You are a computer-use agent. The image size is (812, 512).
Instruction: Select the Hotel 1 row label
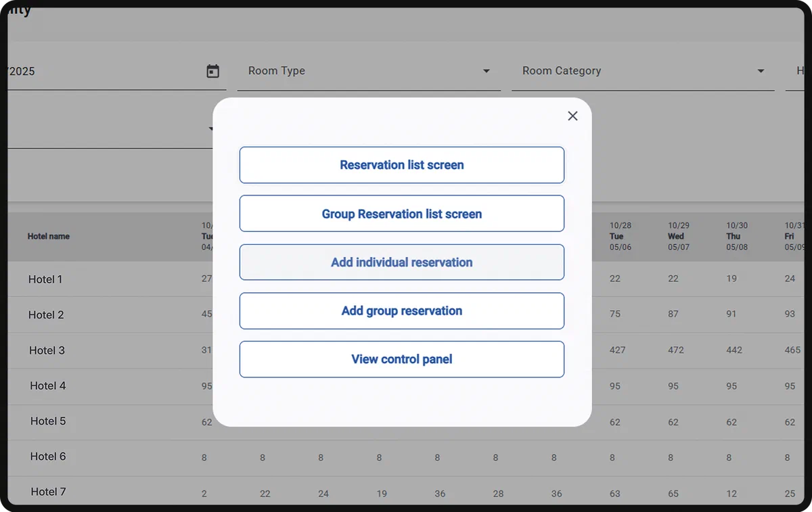45,279
